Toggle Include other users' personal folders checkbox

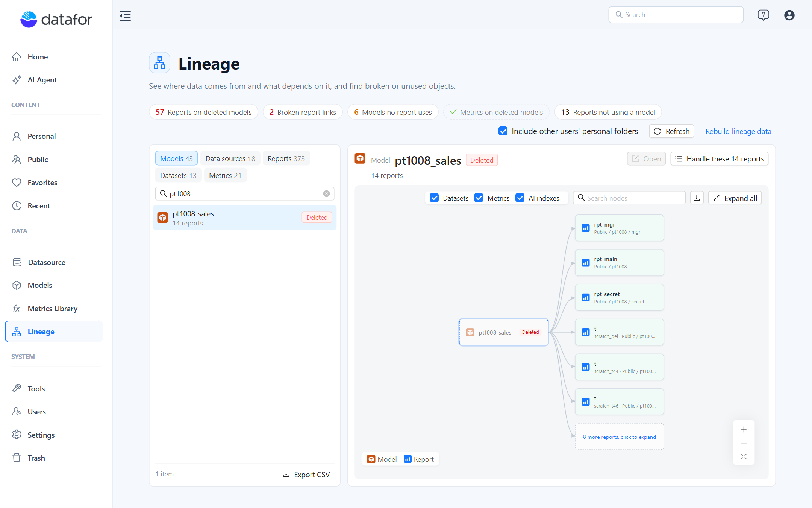(503, 131)
